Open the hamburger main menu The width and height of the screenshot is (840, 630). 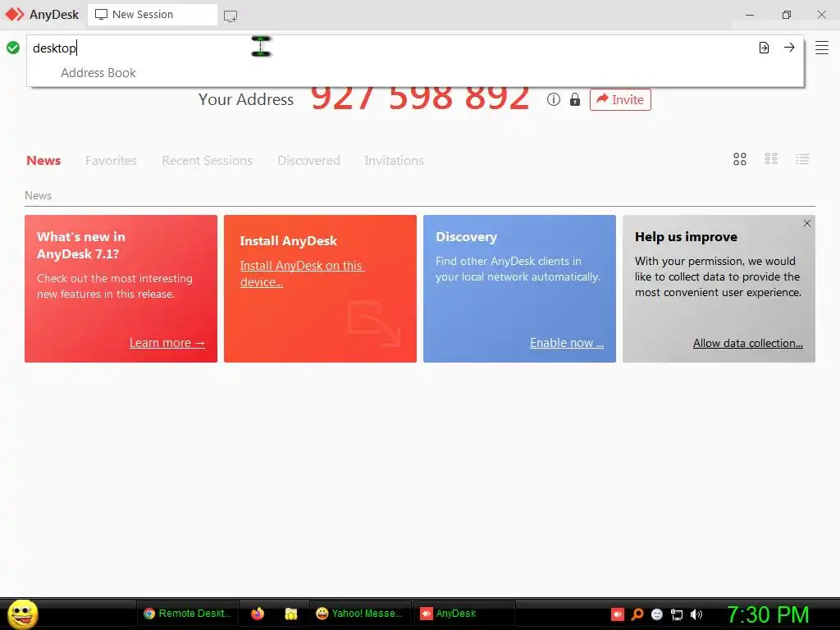point(822,48)
